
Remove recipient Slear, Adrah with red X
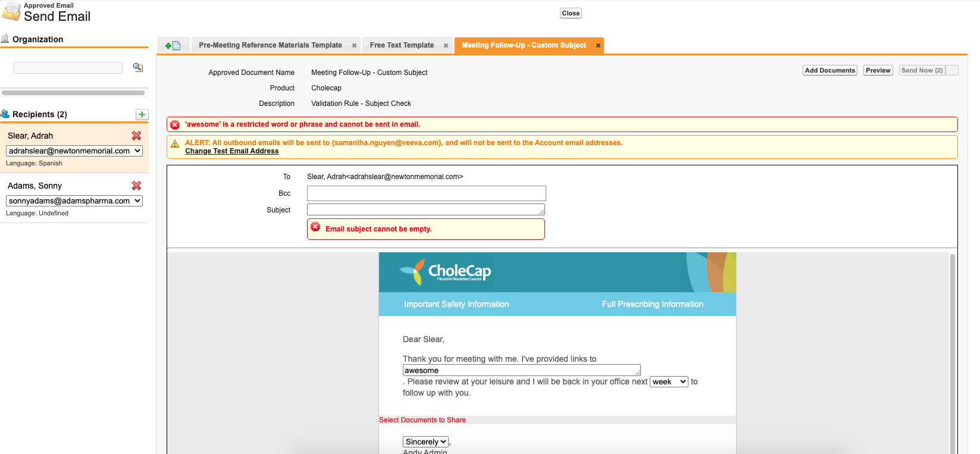pos(136,136)
